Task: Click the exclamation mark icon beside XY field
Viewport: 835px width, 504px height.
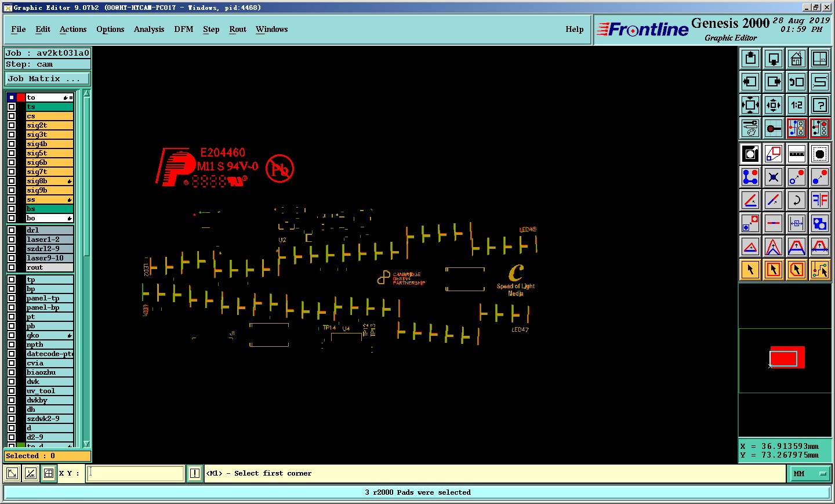Action: [x=195, y=473]
